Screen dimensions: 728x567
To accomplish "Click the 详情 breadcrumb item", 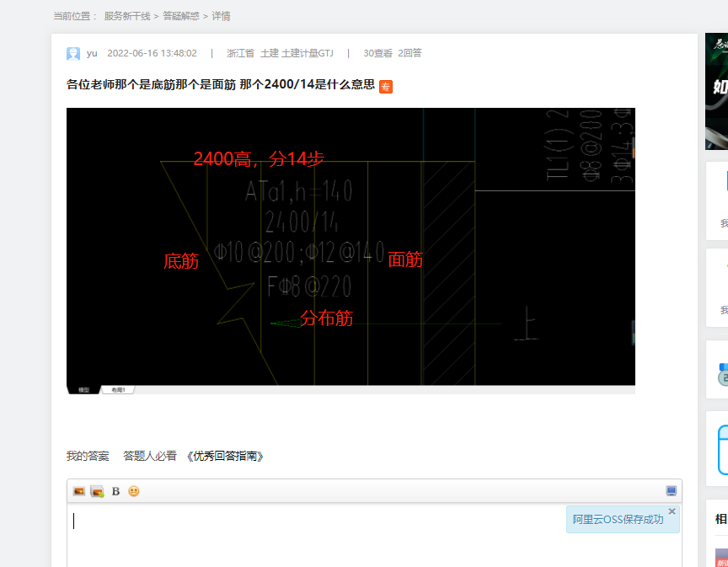I will (221, 16).
